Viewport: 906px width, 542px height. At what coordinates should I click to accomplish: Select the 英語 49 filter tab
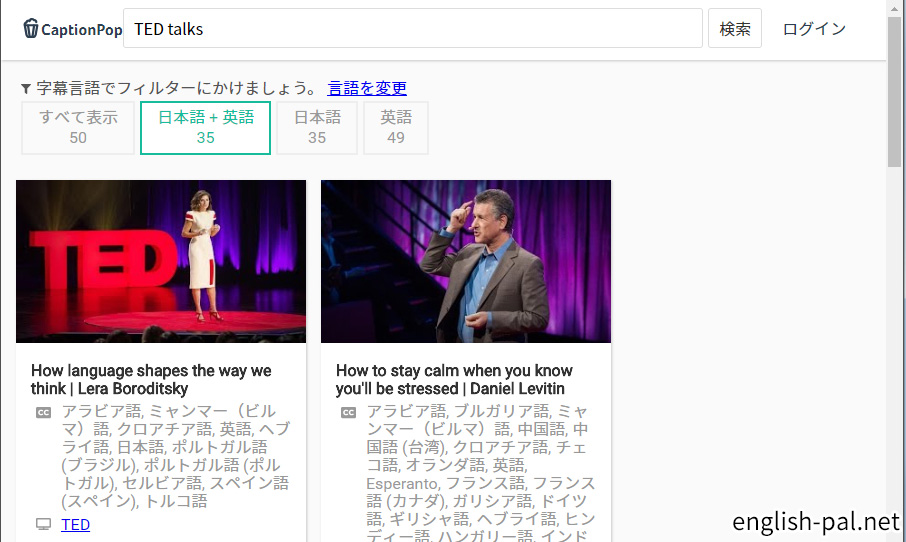[x=396, y=128]
